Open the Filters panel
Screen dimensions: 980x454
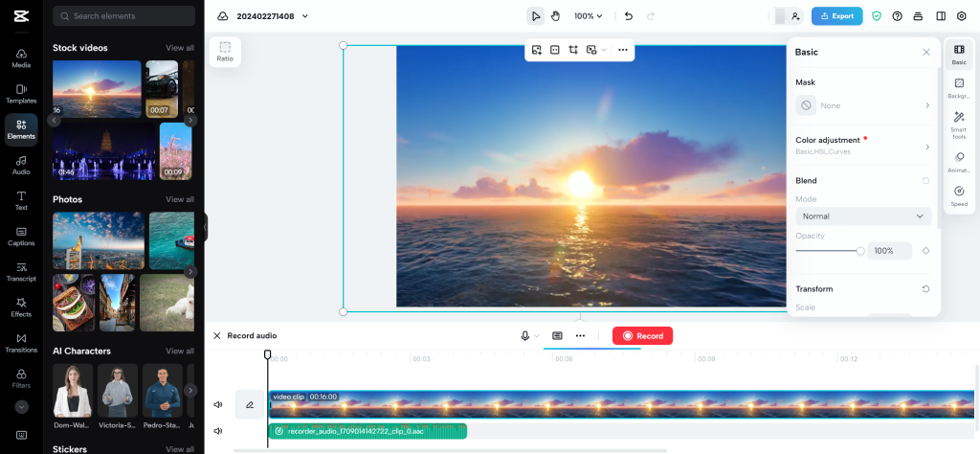click(x=21, y=379)
